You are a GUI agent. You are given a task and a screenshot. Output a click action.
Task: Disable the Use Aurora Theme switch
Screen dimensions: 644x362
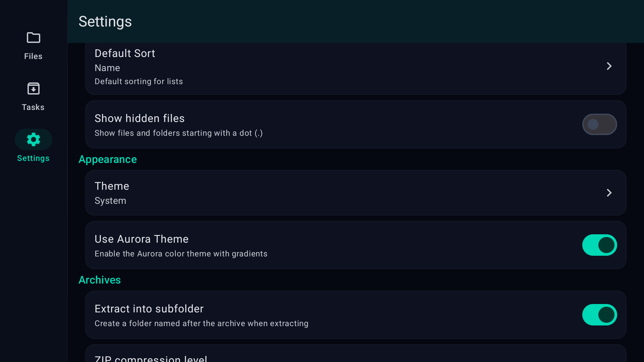(x=599, y=245)
